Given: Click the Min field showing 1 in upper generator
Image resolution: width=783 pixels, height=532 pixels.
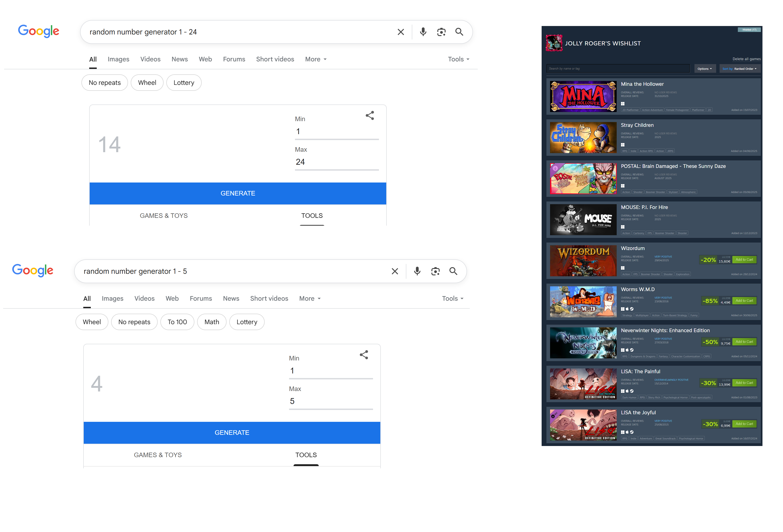Looking at the screenshot, I should pos(337,131).
